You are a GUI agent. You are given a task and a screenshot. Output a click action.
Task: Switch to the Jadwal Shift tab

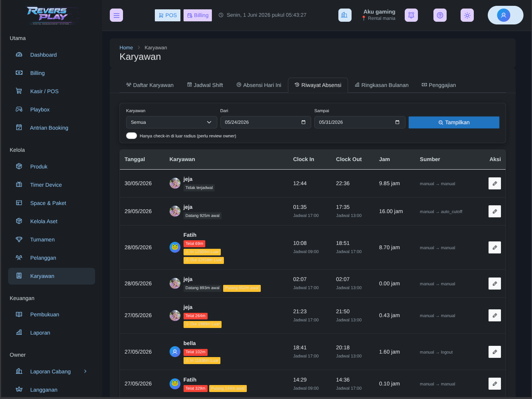coord(205,85)
